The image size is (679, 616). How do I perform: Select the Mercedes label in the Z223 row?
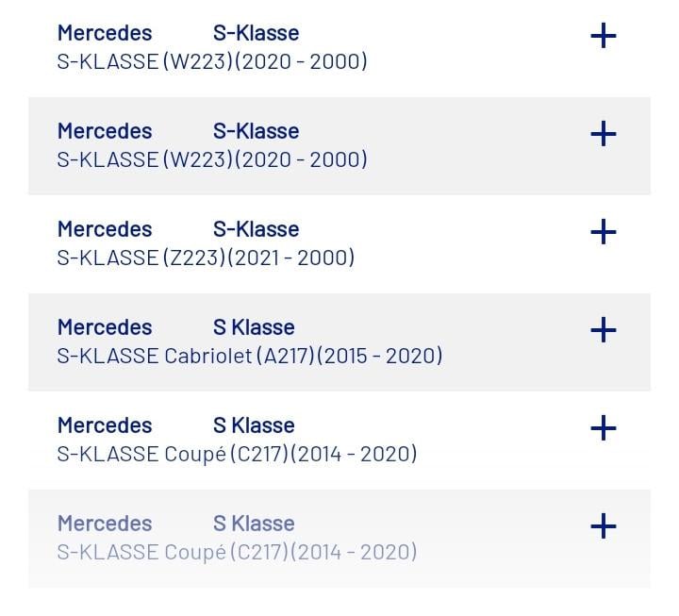pos(105,229)
